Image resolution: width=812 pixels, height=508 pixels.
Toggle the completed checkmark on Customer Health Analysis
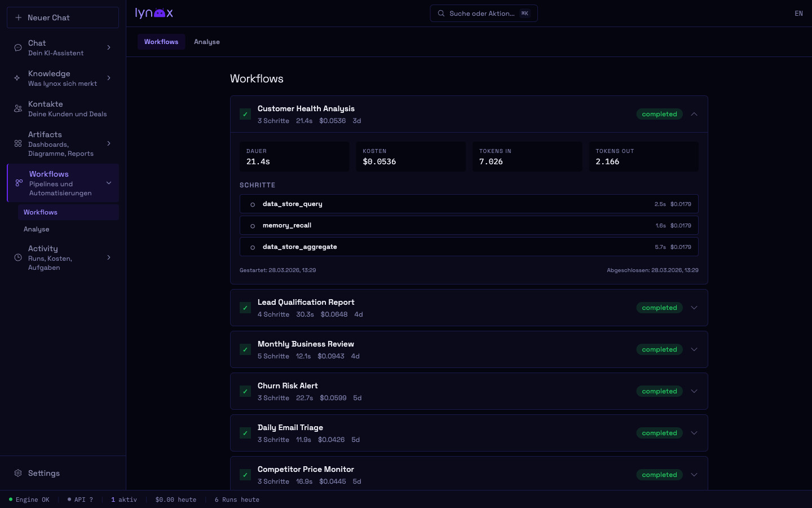click(x=245, y=114)
